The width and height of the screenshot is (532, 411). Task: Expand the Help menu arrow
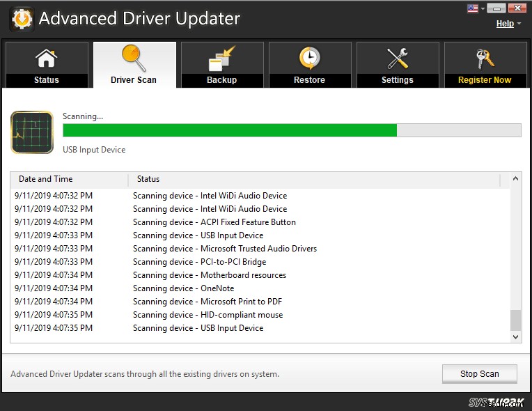click(519, 24)
